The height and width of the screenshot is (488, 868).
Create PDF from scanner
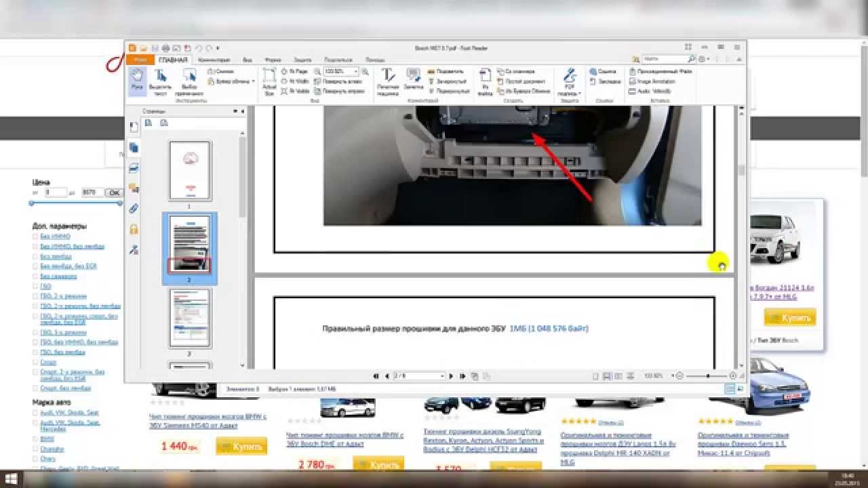515,71
